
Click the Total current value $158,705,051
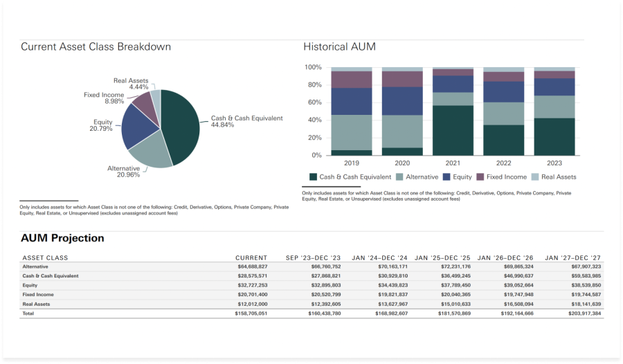pos(251,313)
